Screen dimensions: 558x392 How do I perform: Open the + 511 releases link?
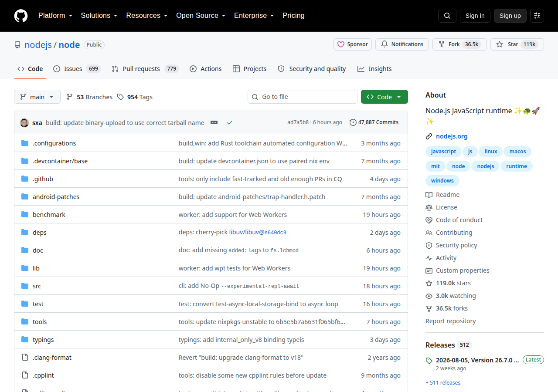(x=443, y=383)
